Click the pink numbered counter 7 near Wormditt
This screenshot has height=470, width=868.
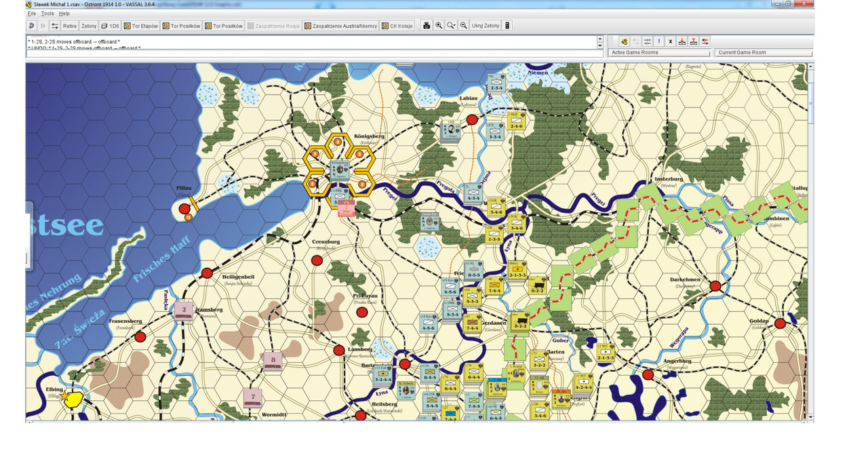[x=253, y=397]
